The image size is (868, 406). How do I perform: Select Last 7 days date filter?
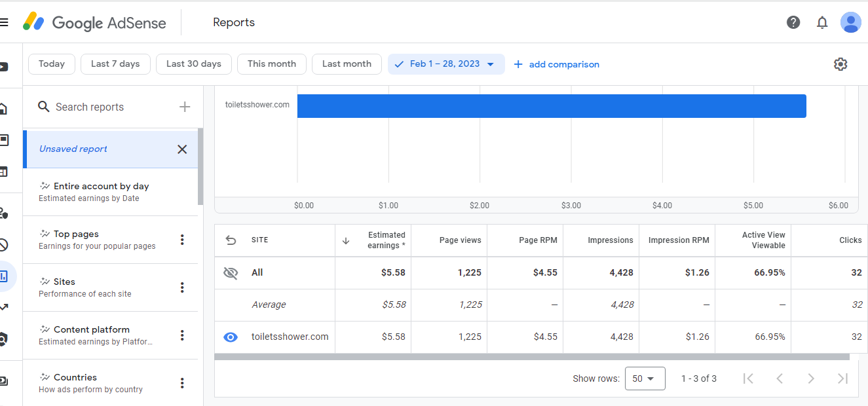[115, 64]
